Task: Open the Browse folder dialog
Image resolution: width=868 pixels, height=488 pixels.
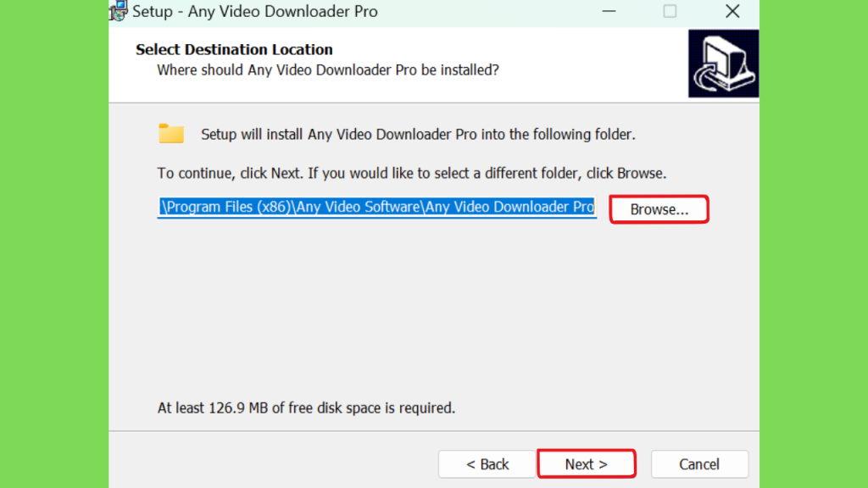Action: [659, 209]
